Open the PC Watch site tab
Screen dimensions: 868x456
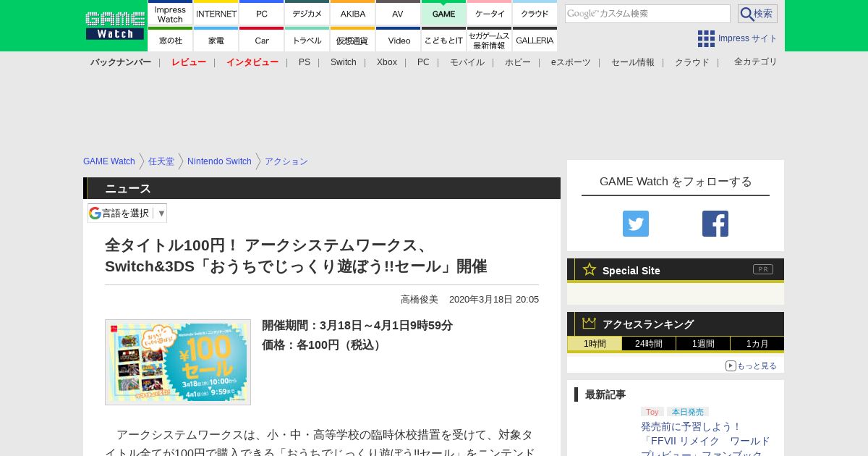261,13
